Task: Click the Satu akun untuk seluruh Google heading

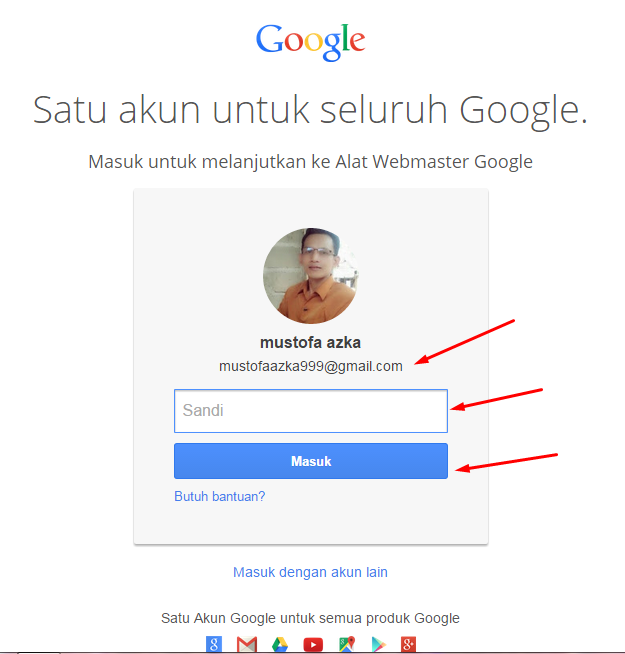Action: pyautogui.click(x=310, y=110)
